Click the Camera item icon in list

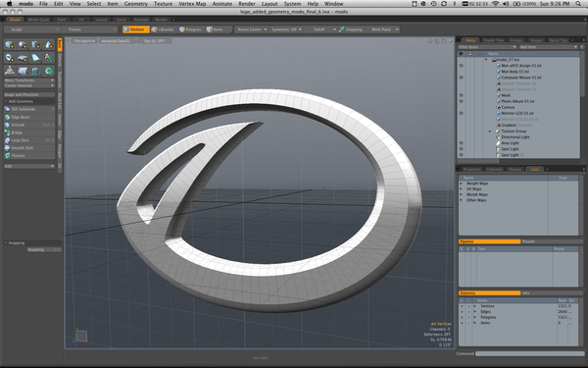499,107
